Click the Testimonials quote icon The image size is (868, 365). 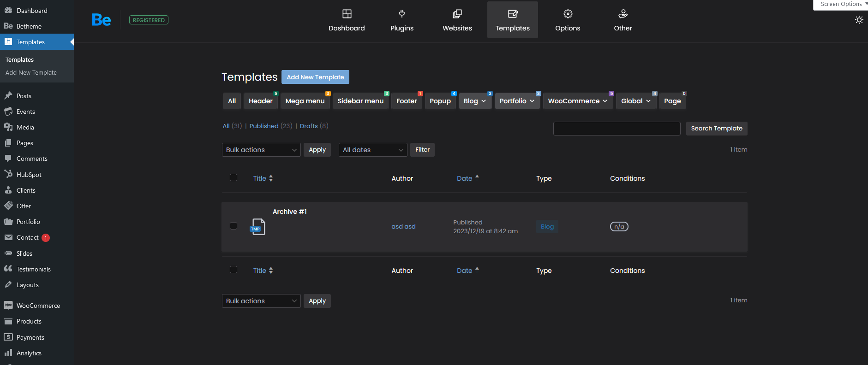[x=8, y=269]
